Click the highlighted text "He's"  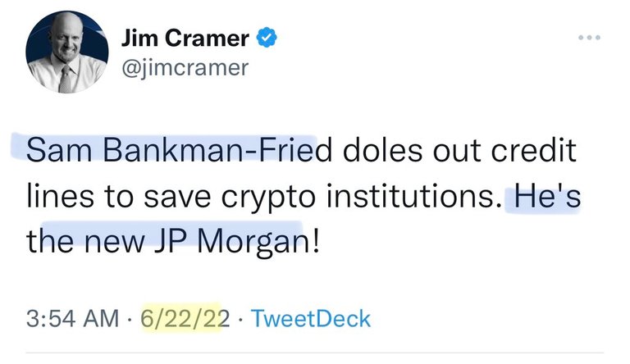pos(547,196)
